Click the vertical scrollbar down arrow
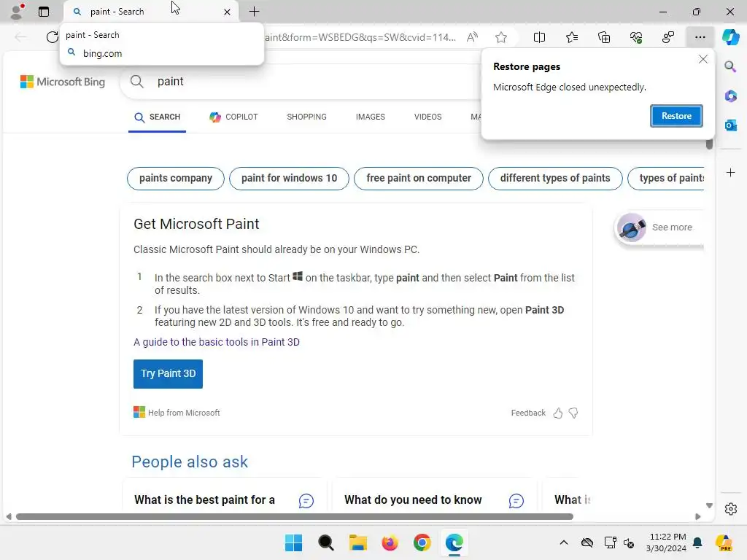This screenshot has height=560, width=747. tap(709, 506)
